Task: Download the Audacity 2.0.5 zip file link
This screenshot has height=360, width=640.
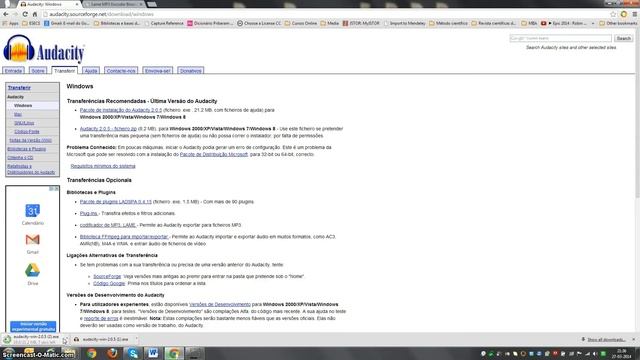Action: click(108, 129)
